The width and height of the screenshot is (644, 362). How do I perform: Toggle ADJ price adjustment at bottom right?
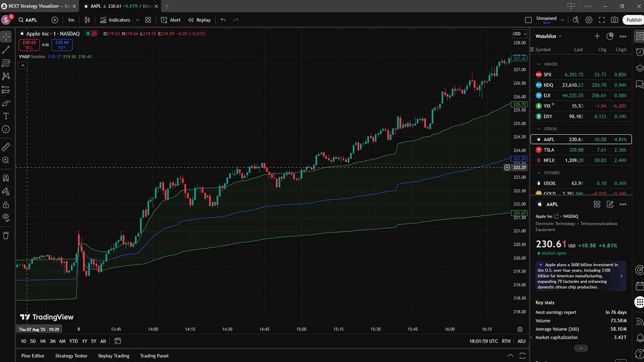coord(521,341)
